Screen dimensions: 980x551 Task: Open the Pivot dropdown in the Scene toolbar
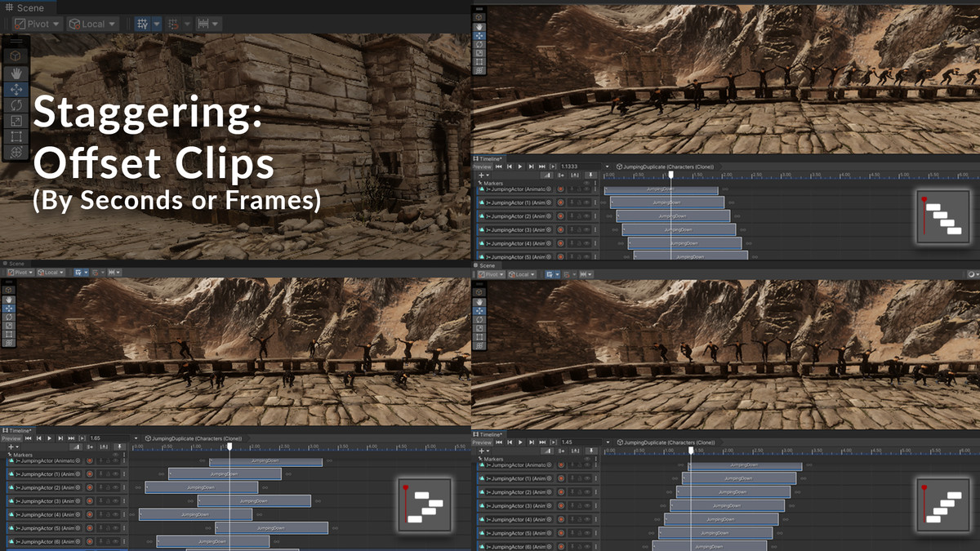click(38, 24)
